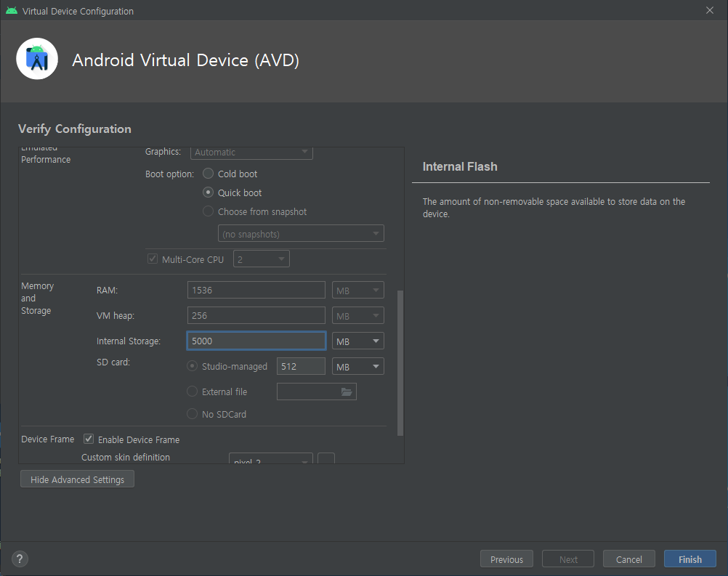Open Graphics Automatic dropdown
Viewport: 728px width, 576px height.
click(x=251, y=153)
